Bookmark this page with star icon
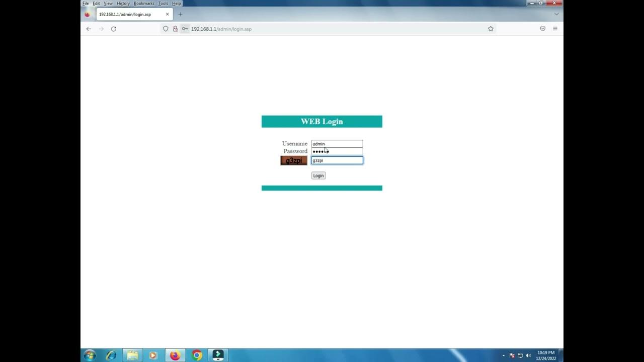Viewport: 644px width, 362px height. (x=491, y=29)
